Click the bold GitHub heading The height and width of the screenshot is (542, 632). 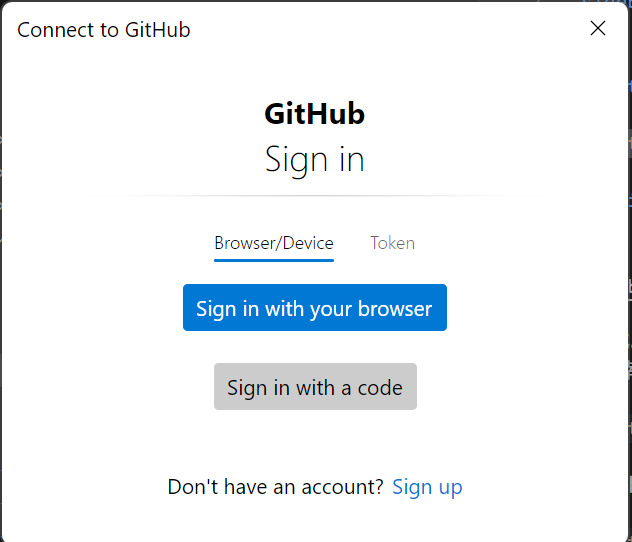[x=314, y=114]
